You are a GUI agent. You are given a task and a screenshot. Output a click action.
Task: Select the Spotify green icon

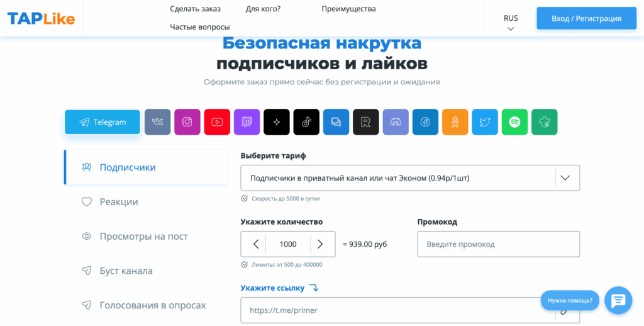coord(514,122)
